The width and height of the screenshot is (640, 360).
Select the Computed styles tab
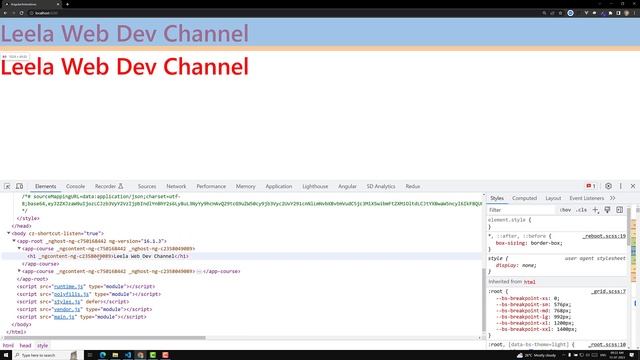[524, 198]
